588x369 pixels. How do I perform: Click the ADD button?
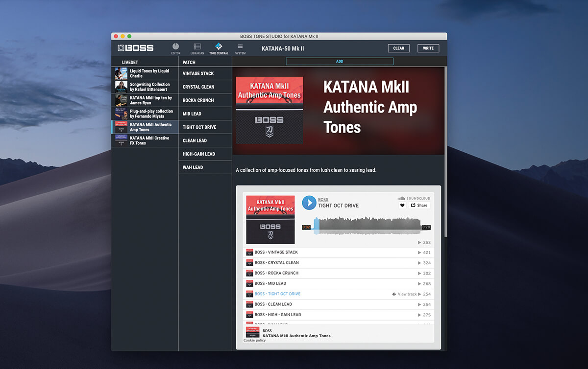click(x=340, y=61)
